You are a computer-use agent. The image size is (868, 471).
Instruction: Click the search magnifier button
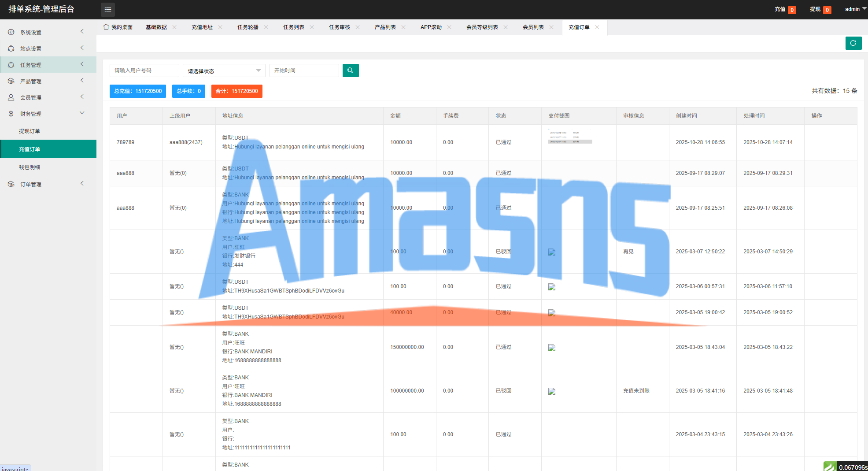pos(351,70)
